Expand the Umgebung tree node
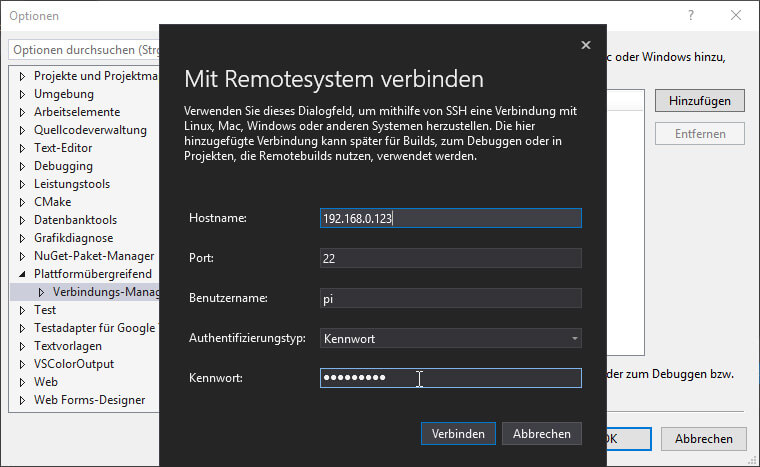The height and width of the screenshot is (467, 760). point(23,94)
